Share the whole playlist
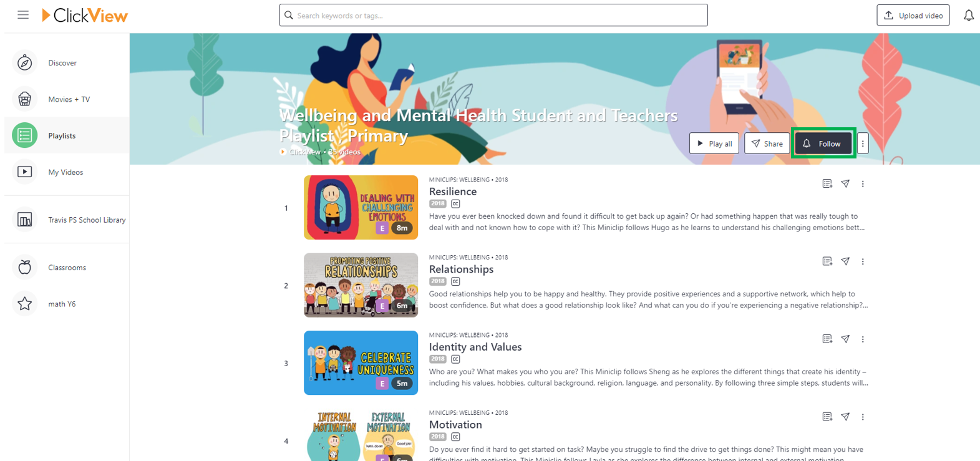This screenshot has height=461, width=980. click(x=767, y=143)
